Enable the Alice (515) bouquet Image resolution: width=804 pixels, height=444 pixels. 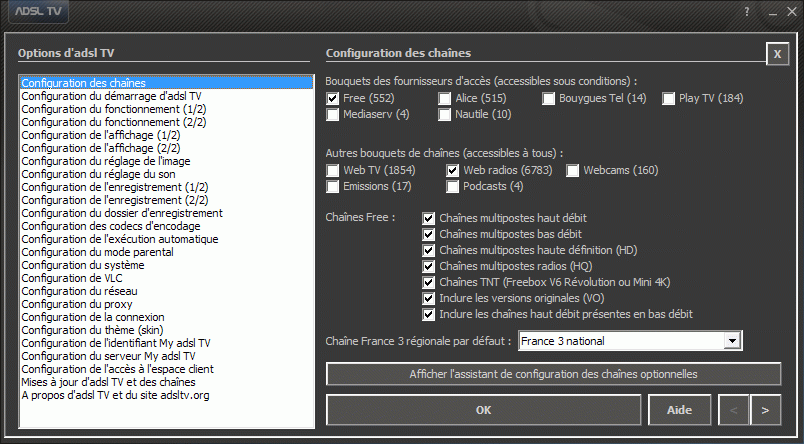coord(445,98)
